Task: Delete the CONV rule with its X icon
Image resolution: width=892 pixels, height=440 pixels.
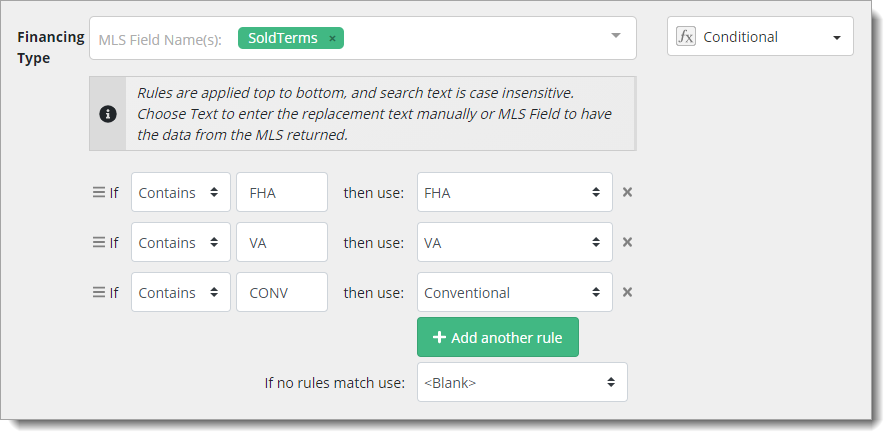Action: 627,292
